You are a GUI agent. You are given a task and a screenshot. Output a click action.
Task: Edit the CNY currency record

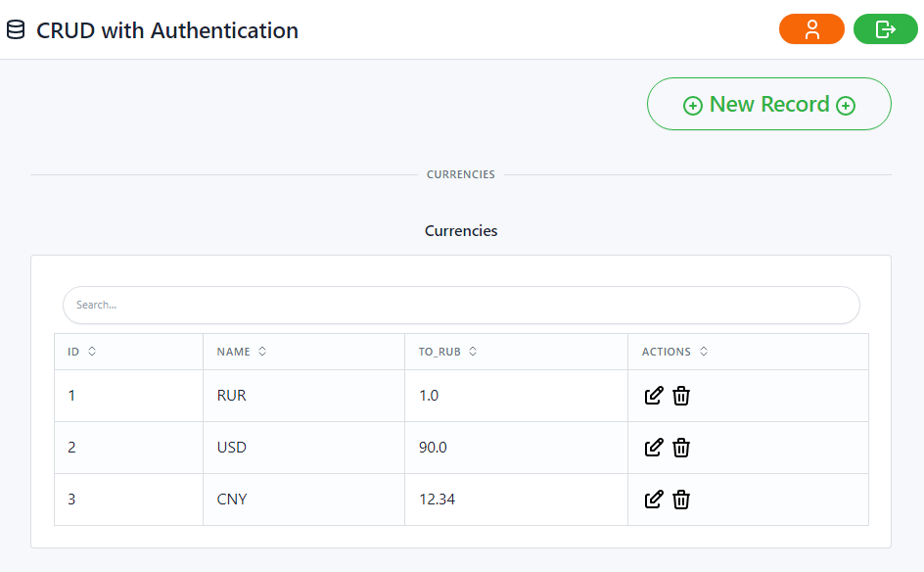tap(654, 500)
